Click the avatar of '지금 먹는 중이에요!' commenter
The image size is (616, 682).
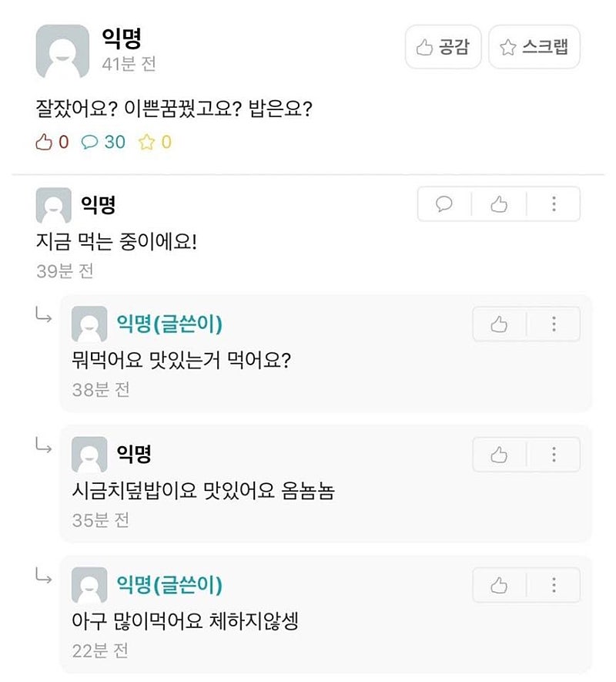(54, 206)
